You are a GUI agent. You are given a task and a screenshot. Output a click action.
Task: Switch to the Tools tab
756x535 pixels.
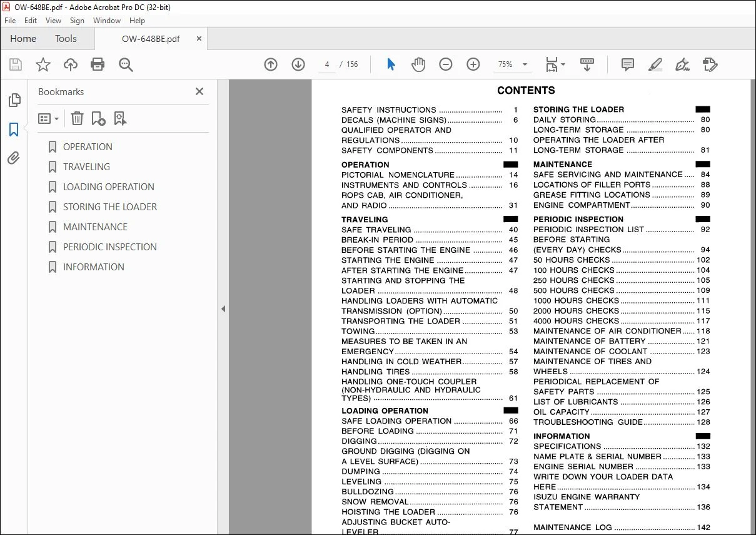[x=66, y=39]
